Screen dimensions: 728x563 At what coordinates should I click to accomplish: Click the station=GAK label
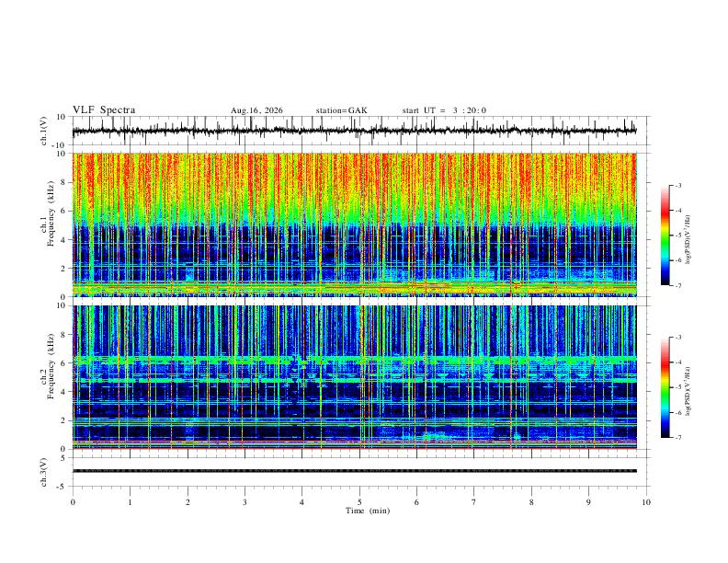(342, 110)
